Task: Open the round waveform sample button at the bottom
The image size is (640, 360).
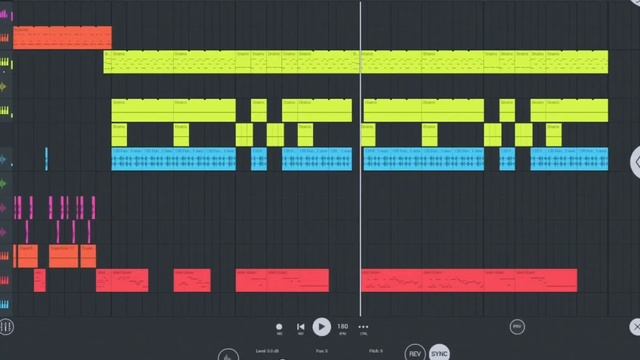Action: tap(228, 355)
